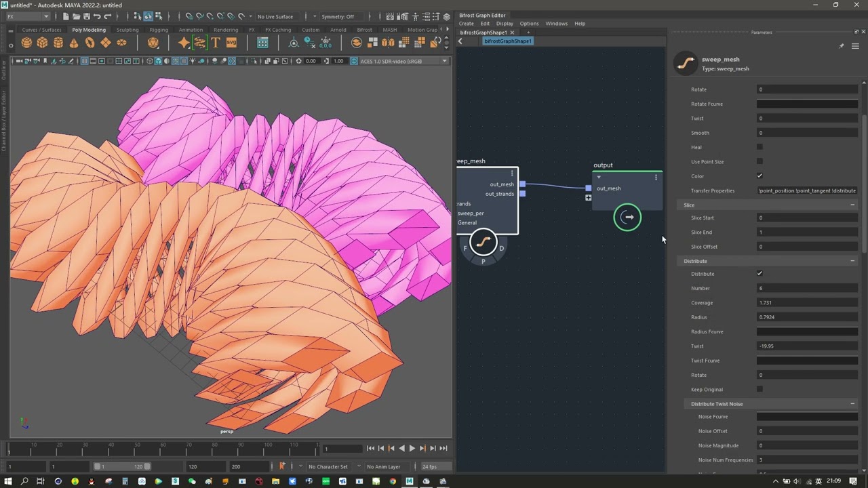Toggle the Keep Original checkbox

[759, 389]
